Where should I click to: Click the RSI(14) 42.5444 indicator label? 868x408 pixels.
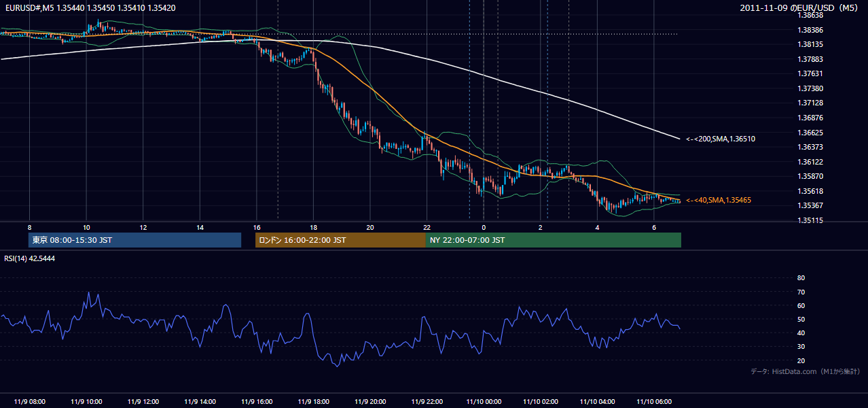(x=30, y=258)
